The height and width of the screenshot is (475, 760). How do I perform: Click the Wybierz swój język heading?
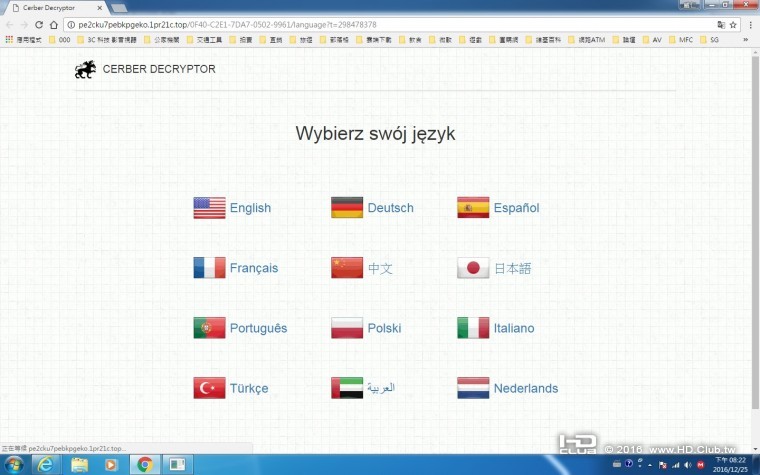click(376, 134)
